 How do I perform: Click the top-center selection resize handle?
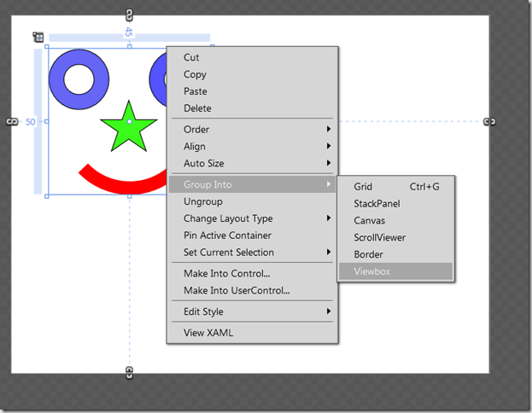pyautogui.click(x=129, y=46)
